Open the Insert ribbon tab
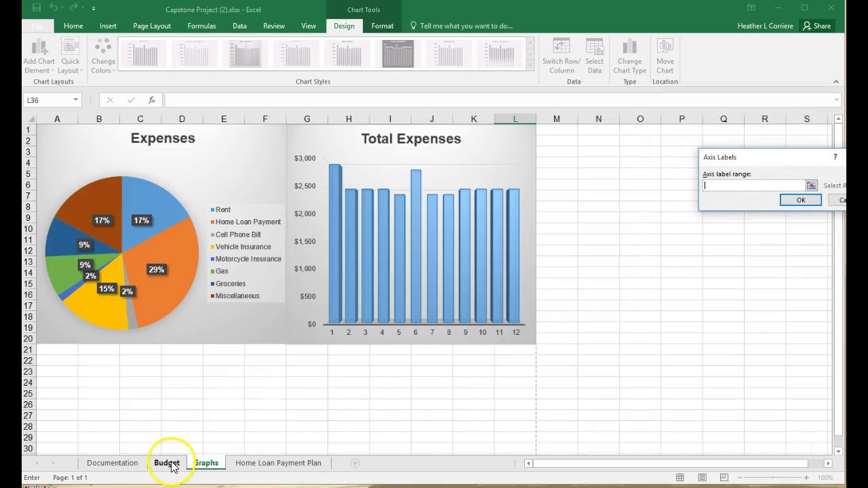Image resolution: width=868 pixels, height=488 pixels. tap(108, 26)
